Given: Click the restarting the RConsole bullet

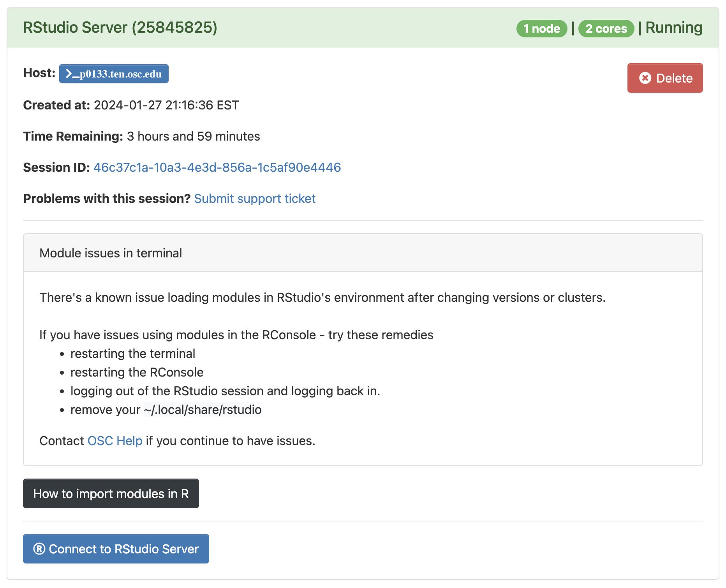Looking at the screenshot, I should click(137, 372).
